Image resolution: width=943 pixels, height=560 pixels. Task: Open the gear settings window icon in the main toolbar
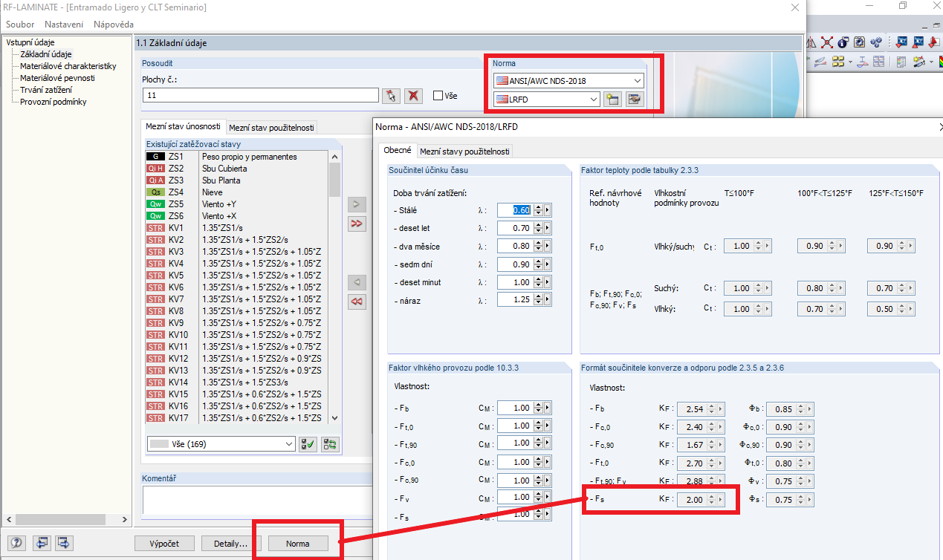click(x=860, y=42)
